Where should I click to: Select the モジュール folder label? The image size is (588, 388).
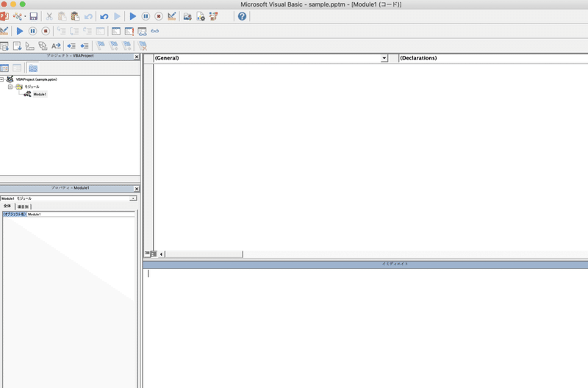click(32, 87)
